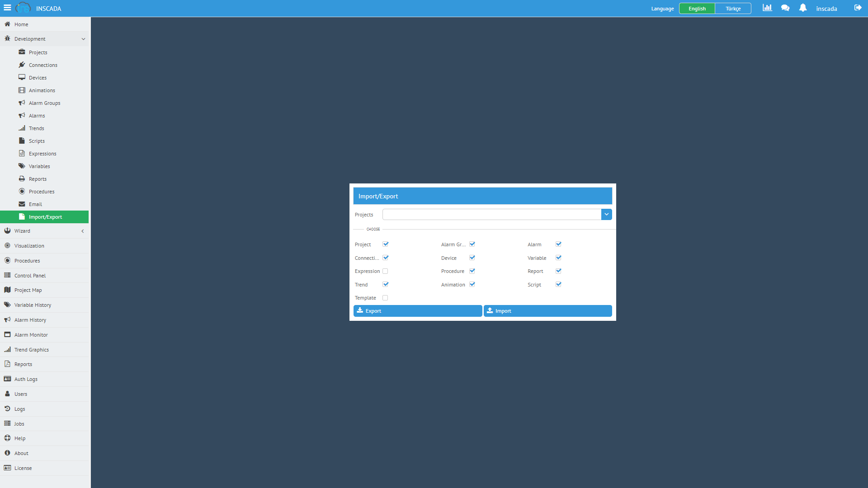Toggle the Animation checkbox
This screenshot has width=868, height=488.
tap(472, 284)
